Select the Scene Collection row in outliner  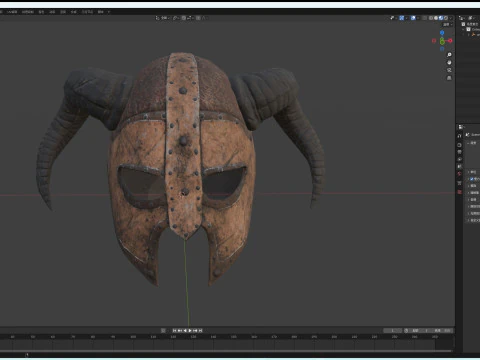tap(470, 24)
